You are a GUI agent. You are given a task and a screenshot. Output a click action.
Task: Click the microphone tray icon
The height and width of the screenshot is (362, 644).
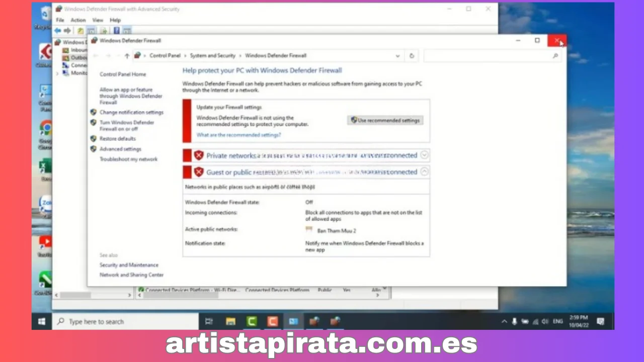pyautogui.click(x=514, y=321)
